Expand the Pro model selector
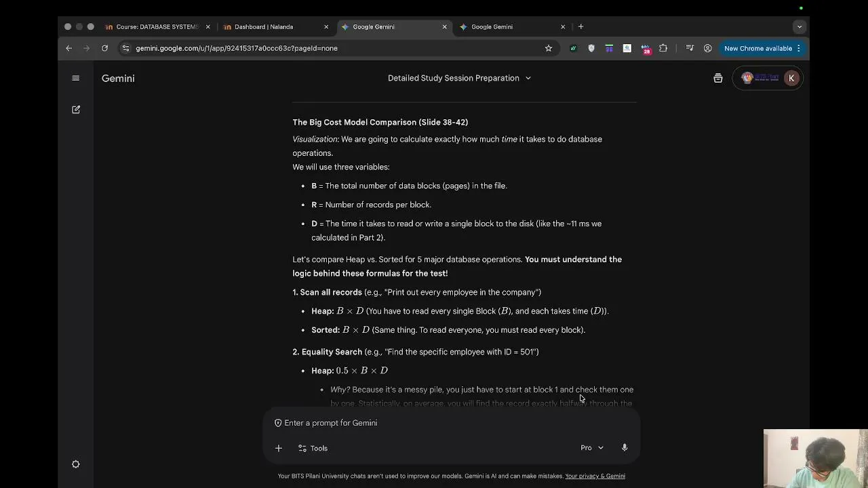Viewport: 868px width, 488px height. 592,447
